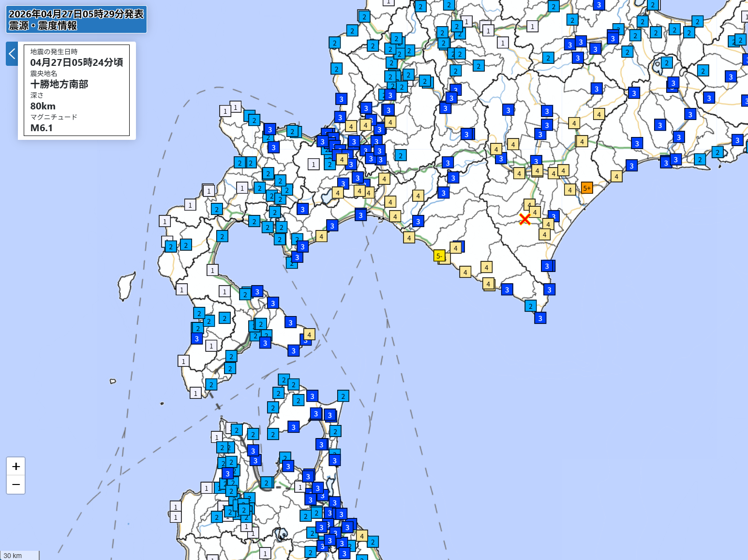The height and width of the screenshot is (560, 748).
Task: Click the intensity 3 marker at Cape Erimo's southern tip
Action: click(x=540, y=318)
